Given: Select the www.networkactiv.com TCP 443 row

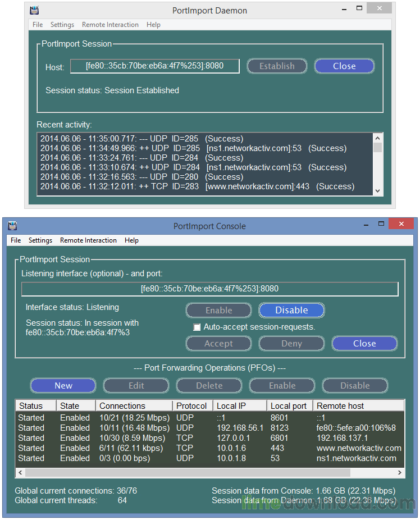Looking at the screenshot, I should 208,448.
